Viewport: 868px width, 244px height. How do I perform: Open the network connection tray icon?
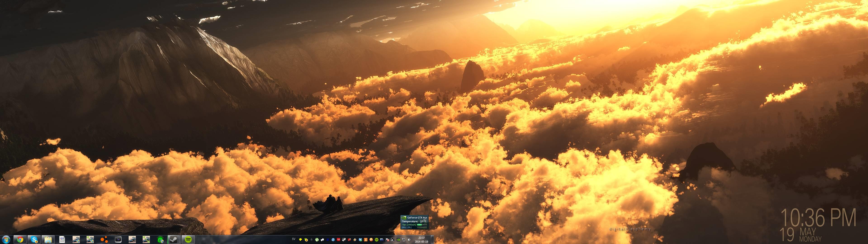pos(404,240)
